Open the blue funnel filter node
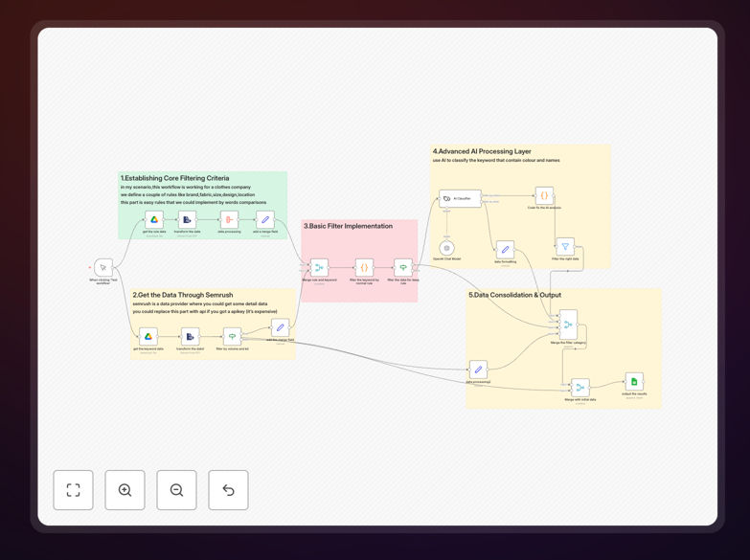Viewport: 750px width, 560px height. coord(565,247)
